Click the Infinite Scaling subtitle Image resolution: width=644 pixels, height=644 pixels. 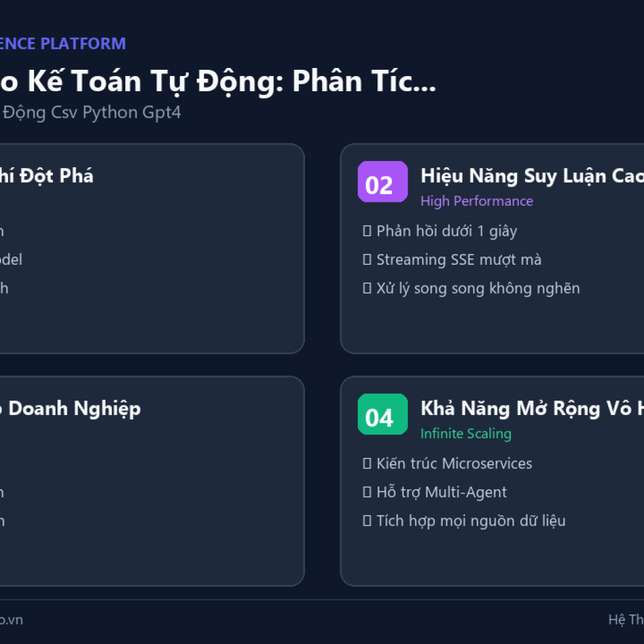tap(466, 434)
